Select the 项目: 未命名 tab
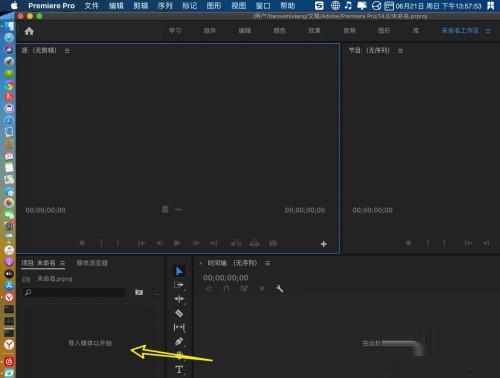The image size is (500, 378). pyautogui.click(x=38, y=263)
